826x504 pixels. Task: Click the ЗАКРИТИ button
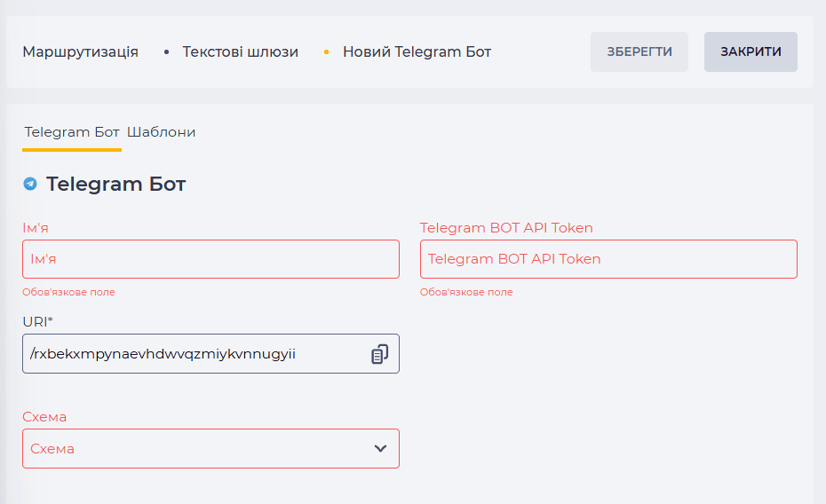[751, 51]
